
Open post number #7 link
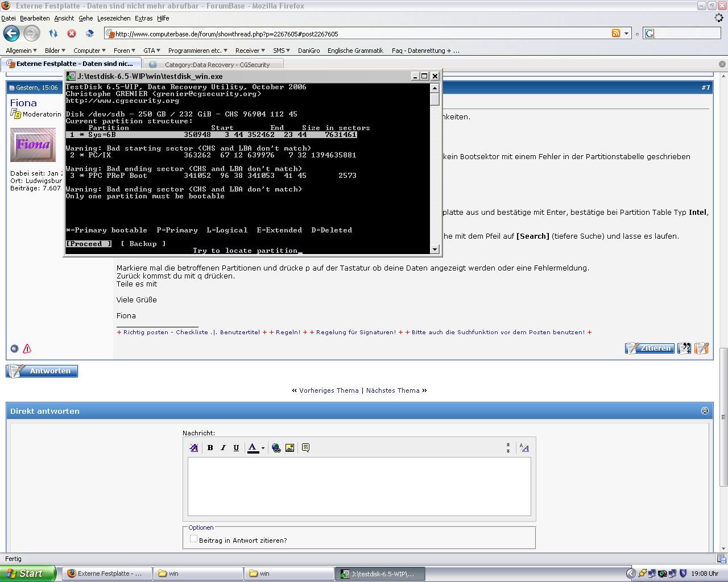[x=706, y=88]
